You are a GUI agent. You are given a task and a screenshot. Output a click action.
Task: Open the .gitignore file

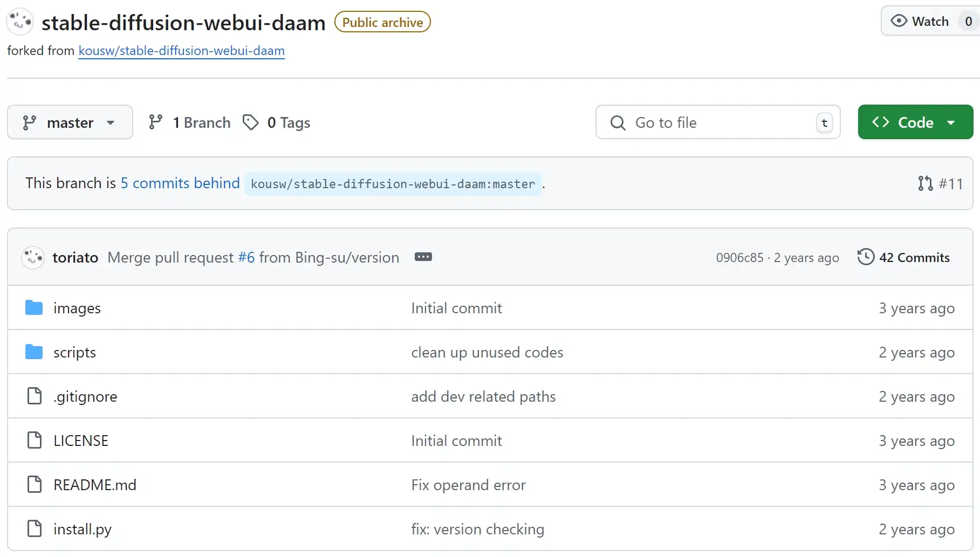(85, 396)
